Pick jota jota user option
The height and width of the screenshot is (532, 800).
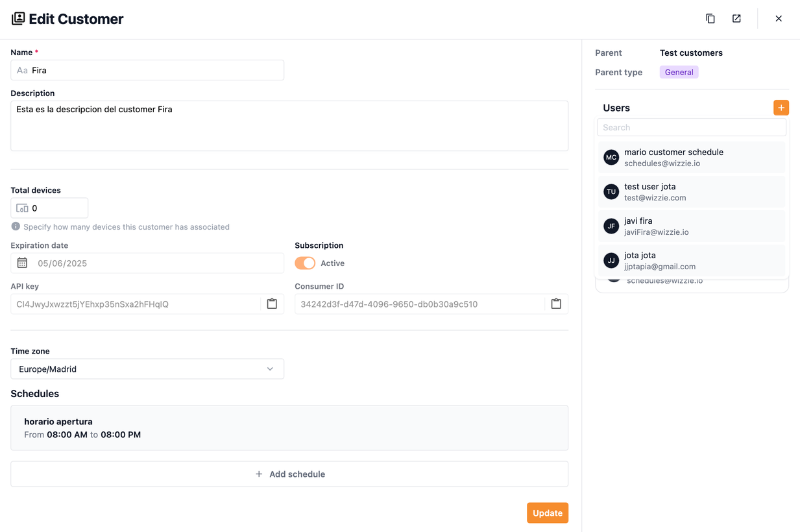[x=691, y=261]
